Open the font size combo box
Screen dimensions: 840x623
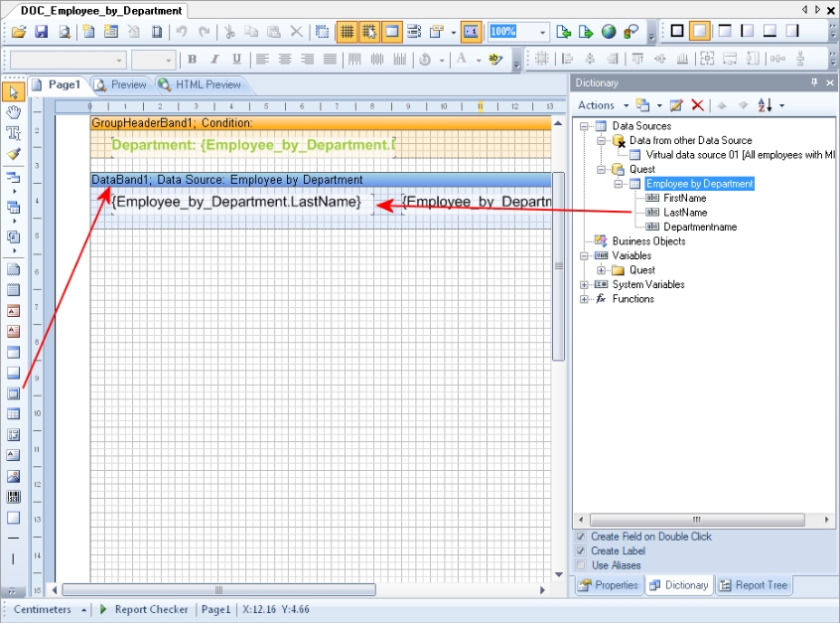(x=154, y=60)
